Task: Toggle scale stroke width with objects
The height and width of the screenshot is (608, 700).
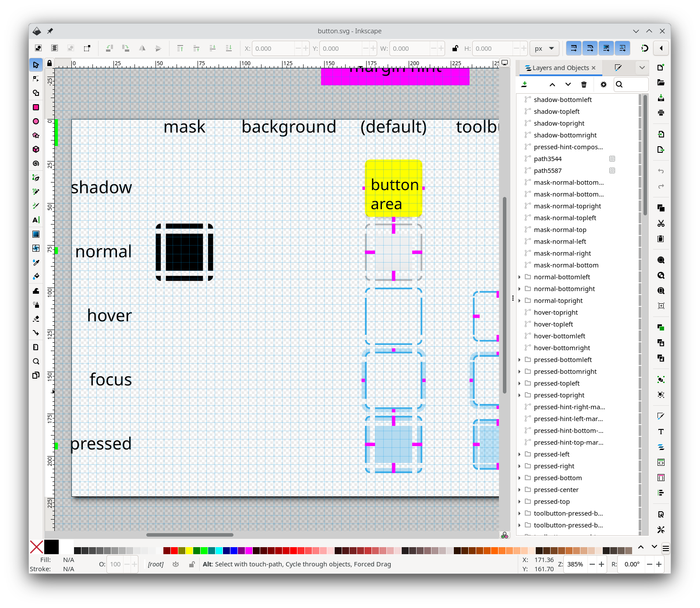Action: click(x=573, y=48)
